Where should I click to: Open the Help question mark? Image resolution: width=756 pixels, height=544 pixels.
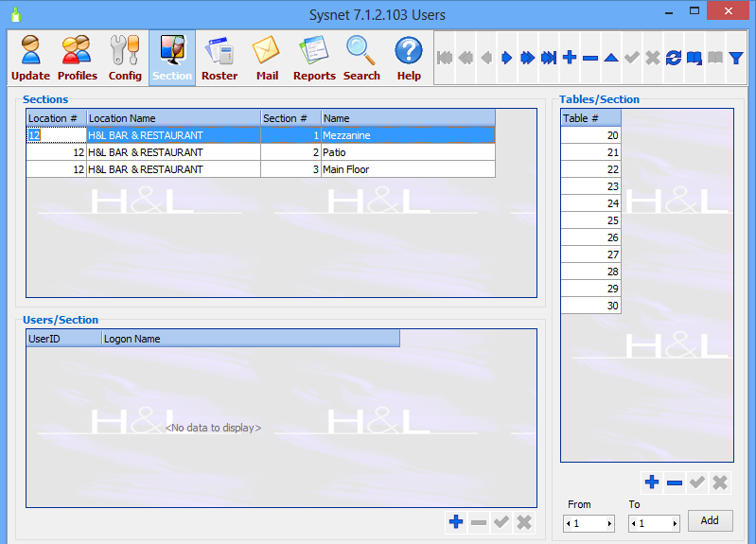[409, 58]
